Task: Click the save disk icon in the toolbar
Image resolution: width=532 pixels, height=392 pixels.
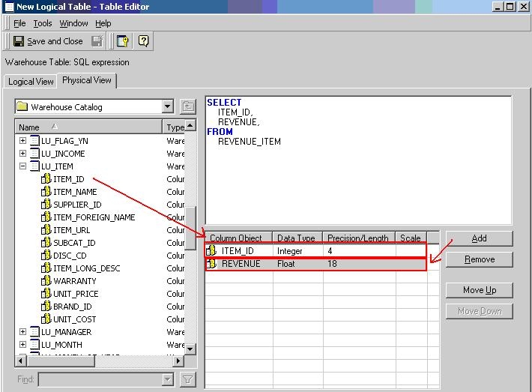Action: point(97,41)
